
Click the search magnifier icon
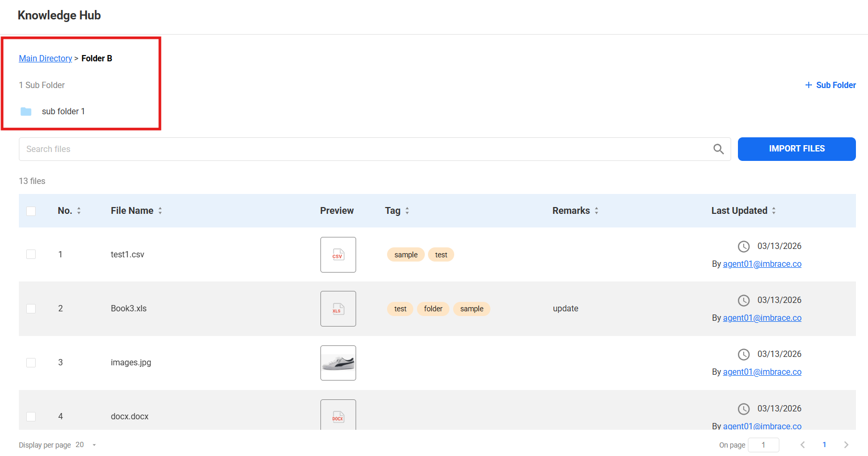click(x=719, y=149)
